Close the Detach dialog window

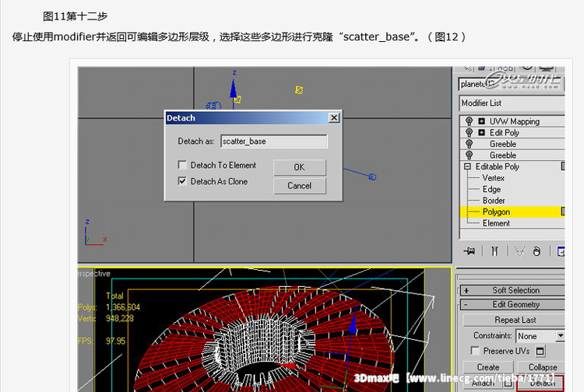pyautogui.click(x=334, y=117)
